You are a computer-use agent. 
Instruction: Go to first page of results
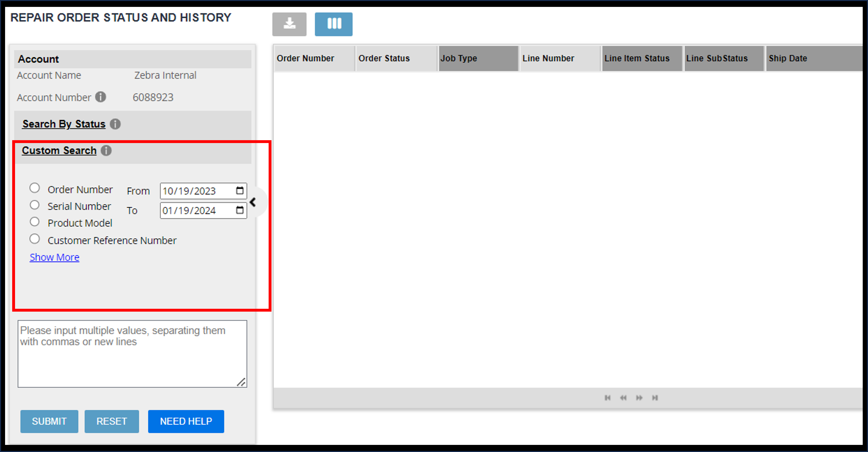(607, 397)
